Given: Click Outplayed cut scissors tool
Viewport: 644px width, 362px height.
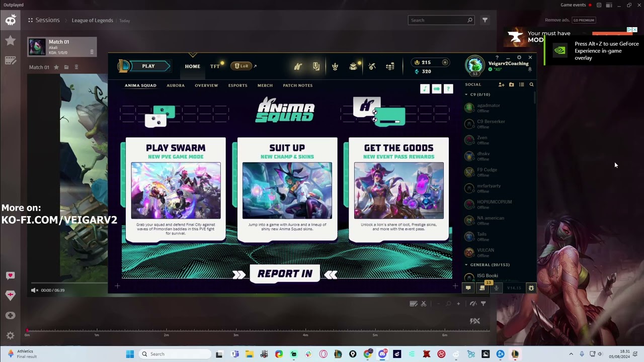Looking at the screenshot, I should tap(424, 304).
